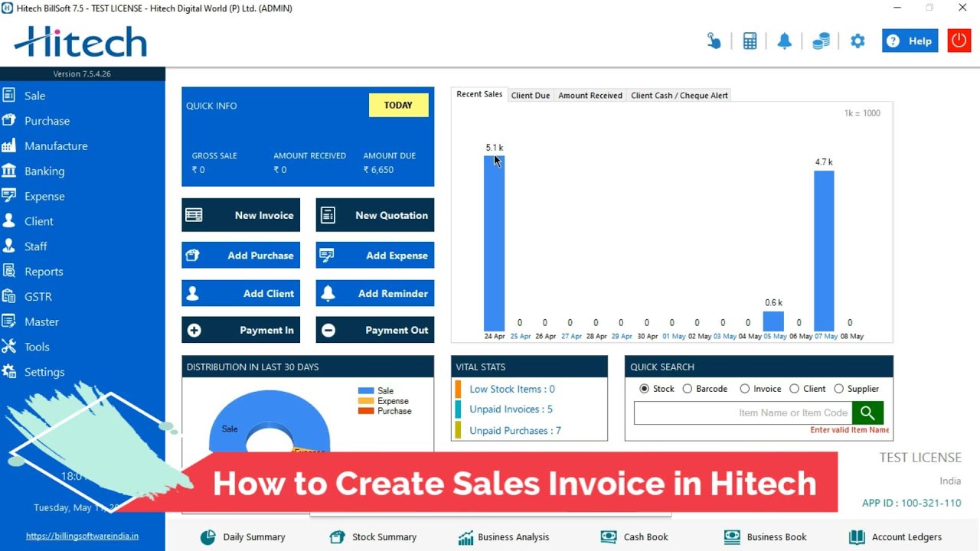Open the Help button in the header
The image size is (980, 551).
[x=910, y=41]
